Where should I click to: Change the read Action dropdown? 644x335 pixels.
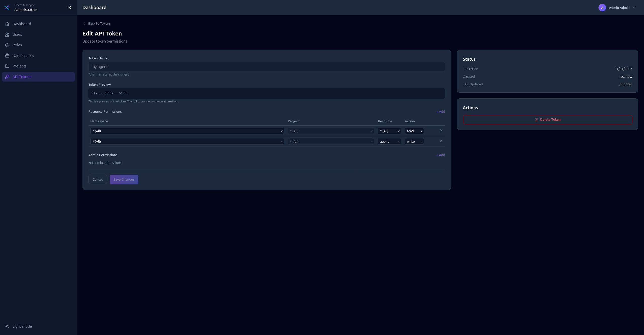tap(414, 131)
